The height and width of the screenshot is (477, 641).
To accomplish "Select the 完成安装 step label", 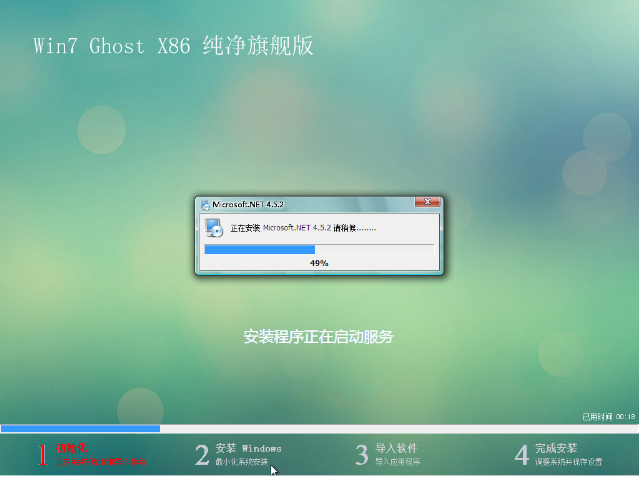I will pos(556,448).
